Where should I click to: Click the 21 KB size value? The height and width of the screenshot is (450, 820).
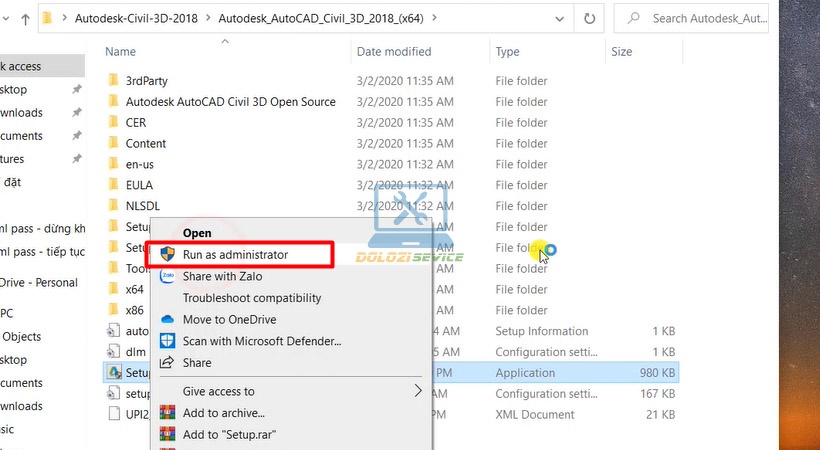click(x=660, y=414)
